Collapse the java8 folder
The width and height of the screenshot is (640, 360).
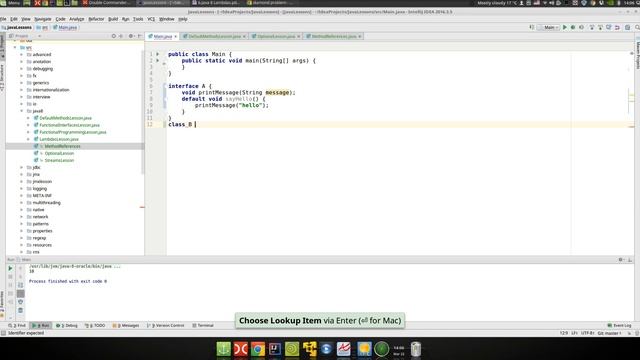pos(22,111)
